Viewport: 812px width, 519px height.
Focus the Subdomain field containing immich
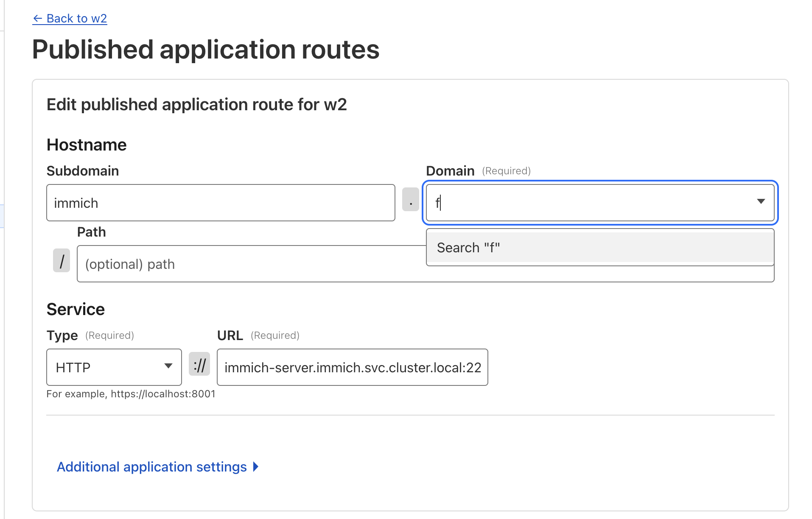[x=221, y=203]
